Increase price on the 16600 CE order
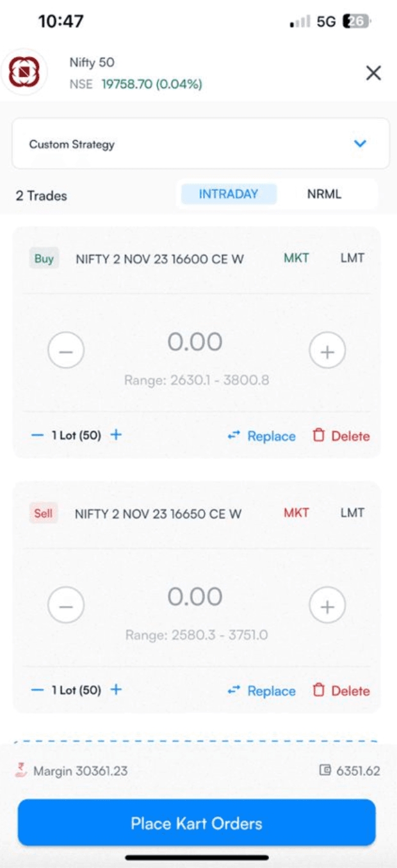The width and height of the screenshot is (397, 868). [327, 351]
